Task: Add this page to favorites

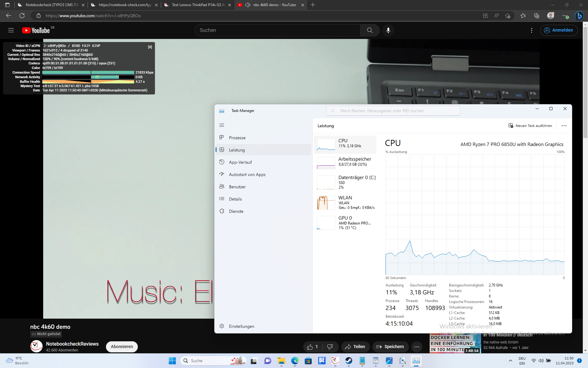Action: 508,16
